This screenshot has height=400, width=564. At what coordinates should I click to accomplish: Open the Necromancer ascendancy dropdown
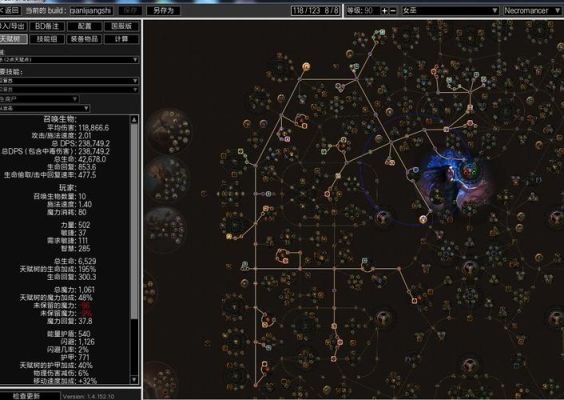532,10
